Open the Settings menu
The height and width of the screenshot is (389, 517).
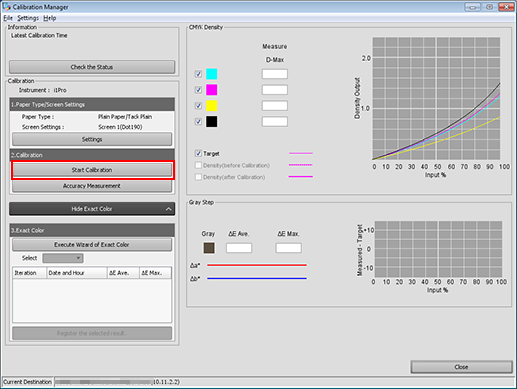(x=28, y=18)
